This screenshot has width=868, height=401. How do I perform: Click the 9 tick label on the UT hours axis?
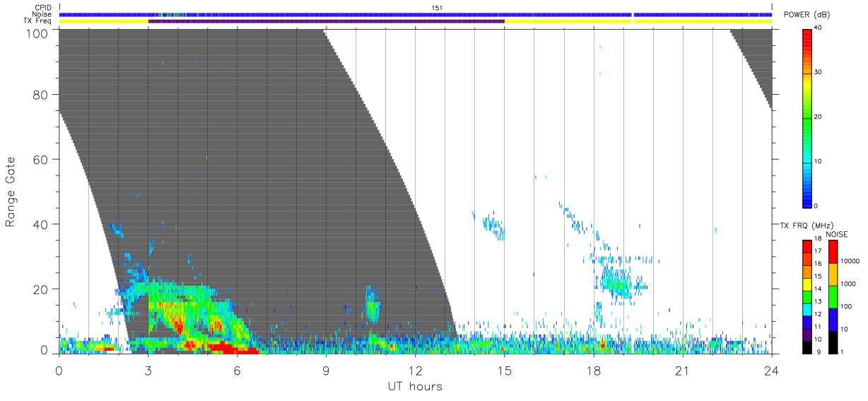coord(326,371)
